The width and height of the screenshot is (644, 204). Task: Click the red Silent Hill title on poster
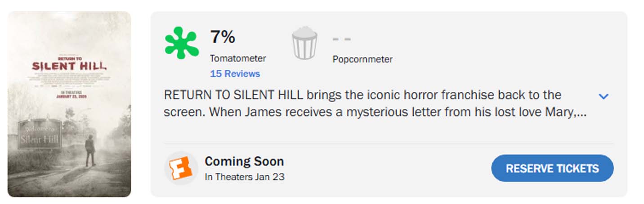click(69, 66)
